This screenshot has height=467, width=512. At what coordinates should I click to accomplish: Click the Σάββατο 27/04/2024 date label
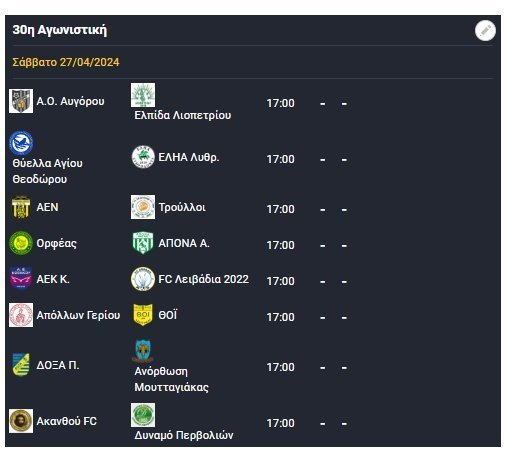pos(66,62)
